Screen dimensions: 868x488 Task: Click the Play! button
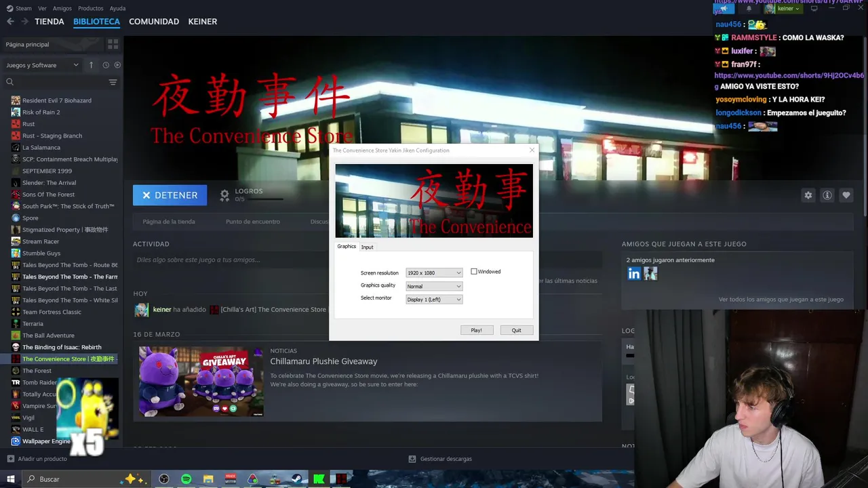coord(477,330)
